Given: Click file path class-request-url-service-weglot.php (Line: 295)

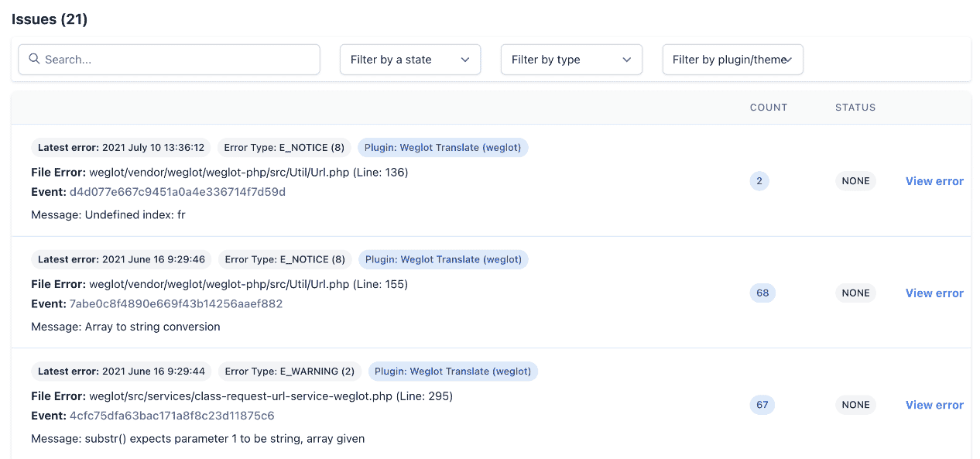Looking at the screenshot, I should (x=271, y=396).
